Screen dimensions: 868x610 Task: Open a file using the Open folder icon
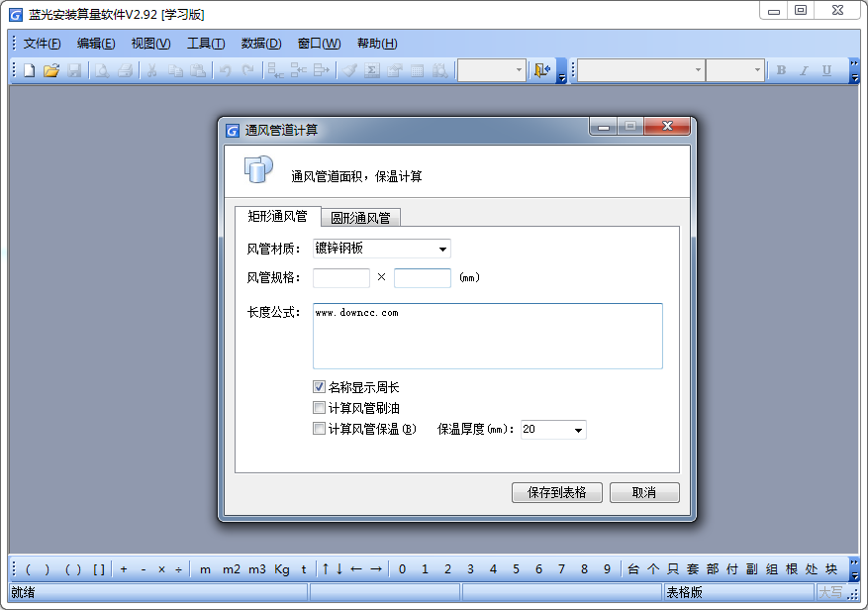click(x=51, y=70)
